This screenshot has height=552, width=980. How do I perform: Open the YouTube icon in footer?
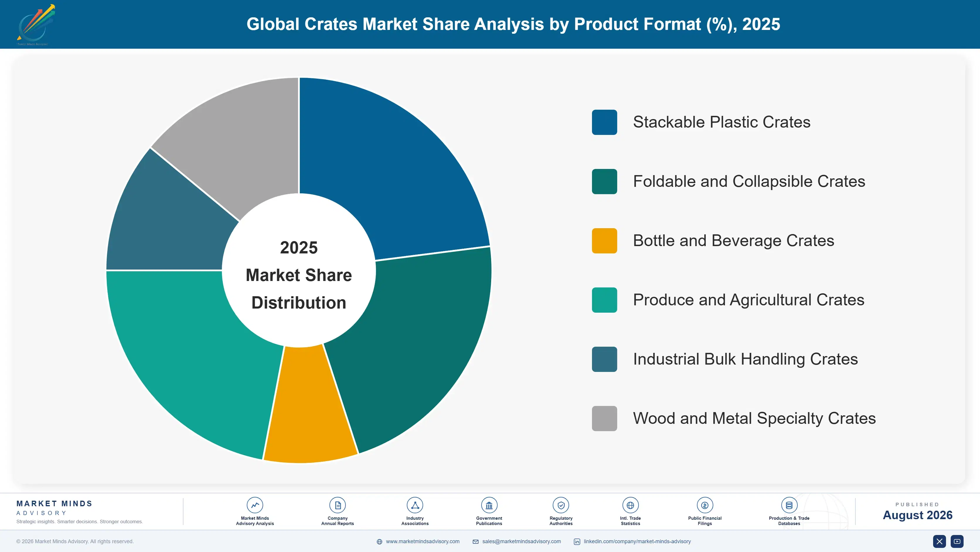[957, 541]
